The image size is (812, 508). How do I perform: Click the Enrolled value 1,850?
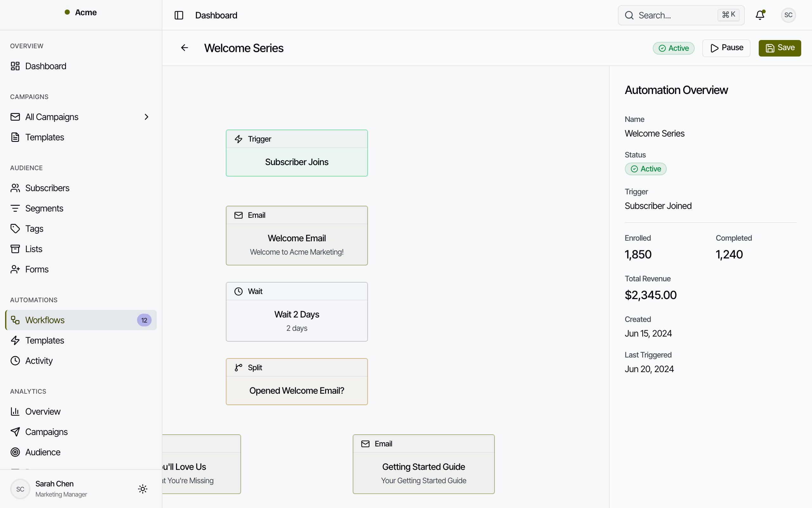(x=638, y=254)
